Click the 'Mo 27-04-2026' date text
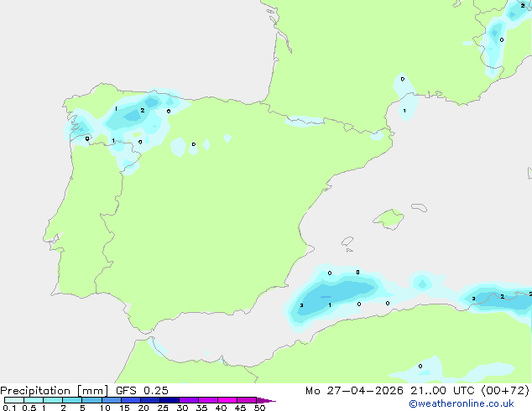The image size is (532, 411). (354, 391)
